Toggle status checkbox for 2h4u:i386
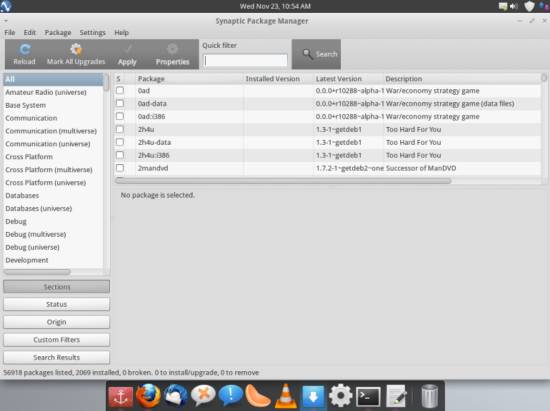The image size is (550, 411). pos(120,155)
